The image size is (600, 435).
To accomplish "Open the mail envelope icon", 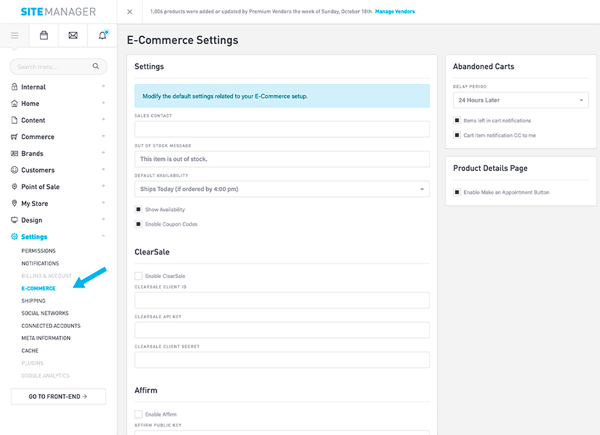I will (73, 35).
